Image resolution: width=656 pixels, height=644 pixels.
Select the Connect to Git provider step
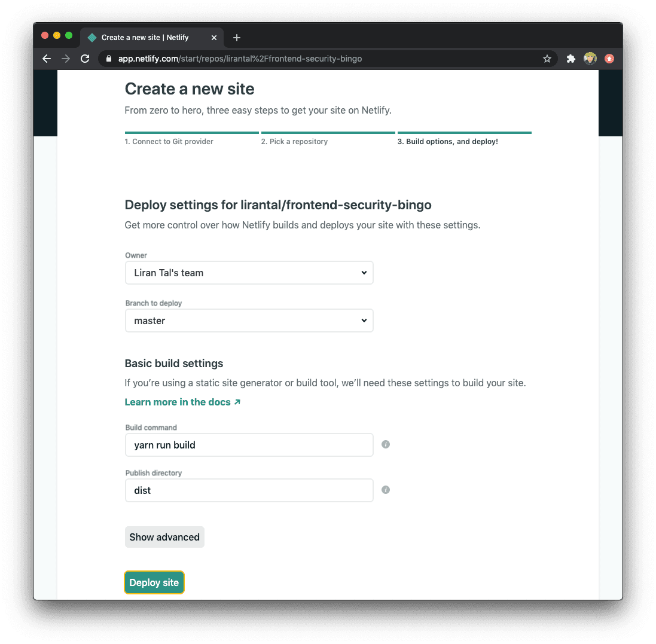(169, 142)
